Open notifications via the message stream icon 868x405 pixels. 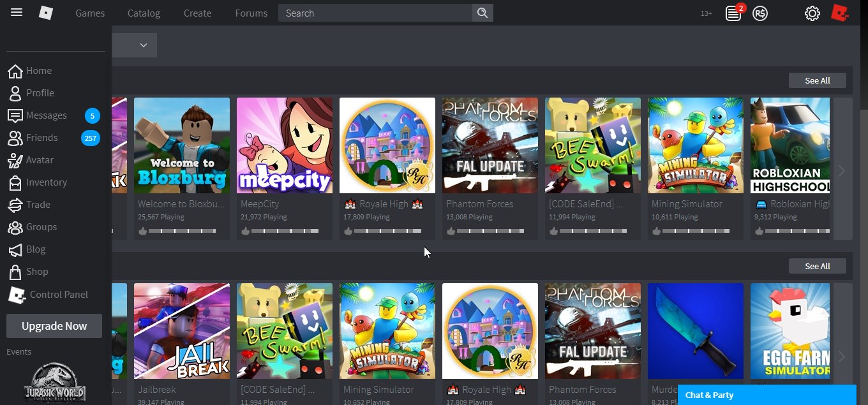tap(733, 13)
